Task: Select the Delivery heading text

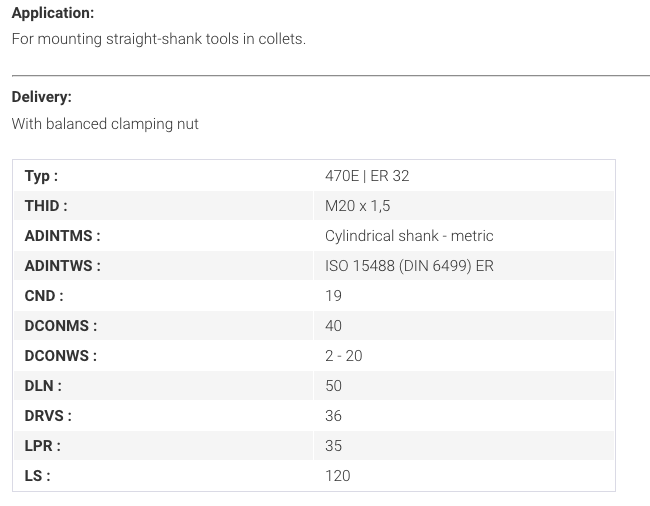Action: tap(41, 97)
